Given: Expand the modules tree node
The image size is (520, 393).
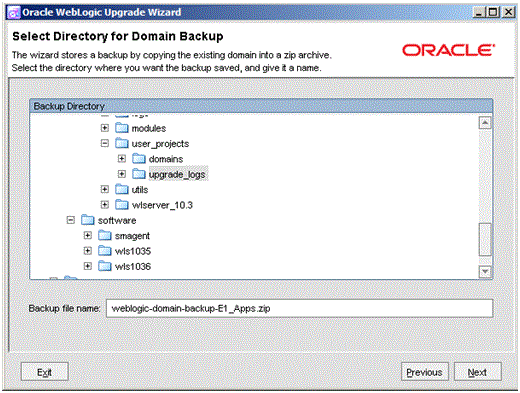Looking at the screenshot, I should point(105,128).
